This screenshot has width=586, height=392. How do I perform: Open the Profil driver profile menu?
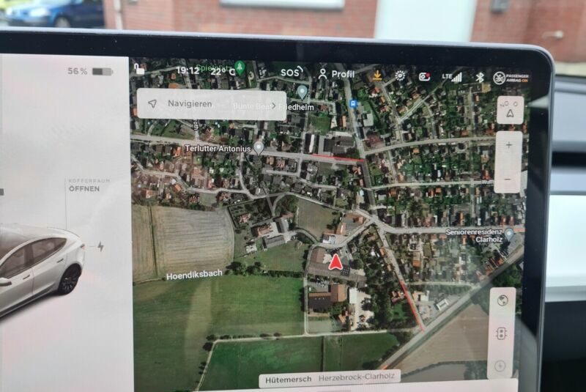[x=336, y=74]
